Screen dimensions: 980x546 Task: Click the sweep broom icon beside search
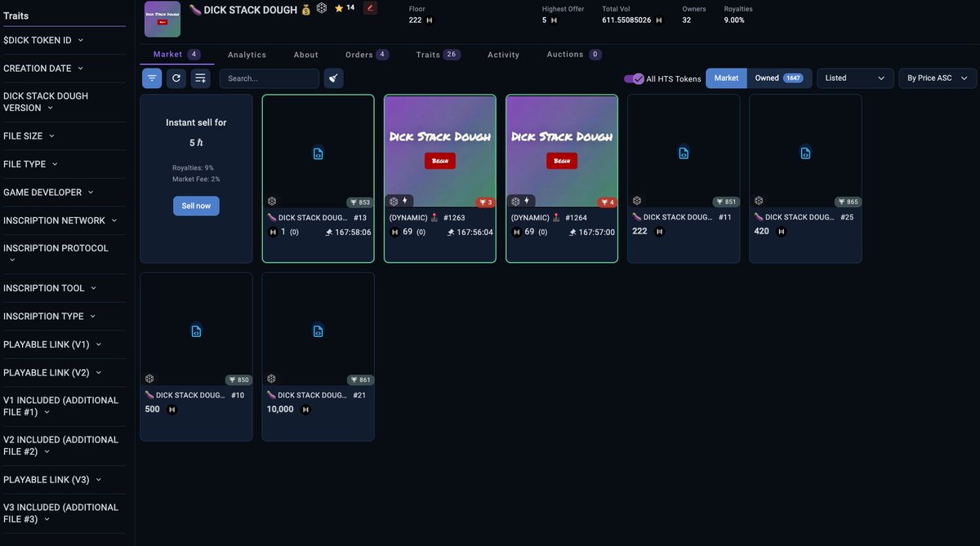pos(333,78)
